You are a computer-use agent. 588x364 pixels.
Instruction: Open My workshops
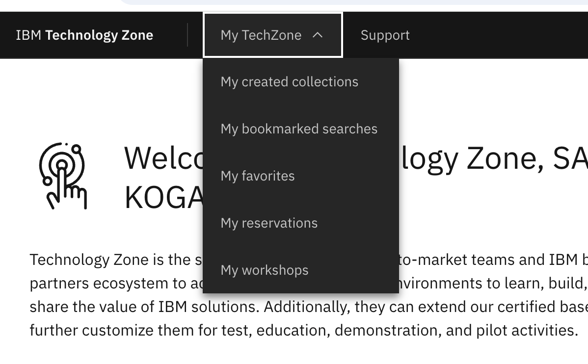point(265,270)
